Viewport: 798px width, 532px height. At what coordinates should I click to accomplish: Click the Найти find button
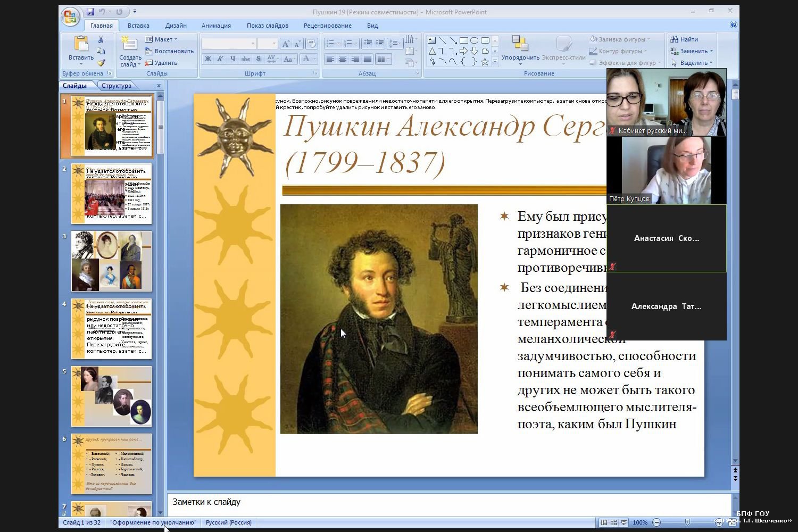click(684, 39)
